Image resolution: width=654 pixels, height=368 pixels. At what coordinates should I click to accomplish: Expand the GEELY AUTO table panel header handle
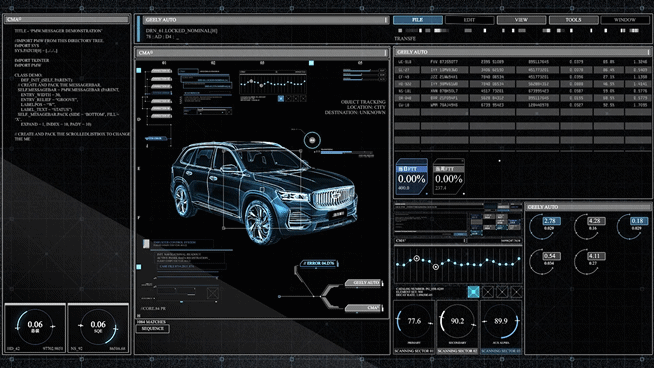648,52
